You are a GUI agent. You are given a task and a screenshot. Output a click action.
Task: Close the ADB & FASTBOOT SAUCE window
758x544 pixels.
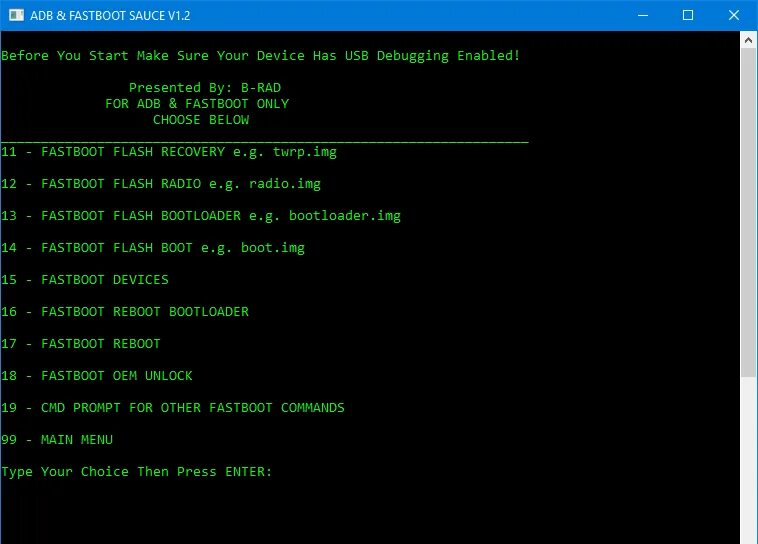[x=734, y=15]
